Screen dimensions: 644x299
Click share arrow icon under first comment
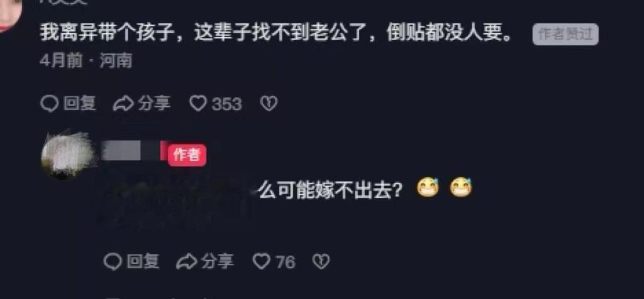(123, 104)
